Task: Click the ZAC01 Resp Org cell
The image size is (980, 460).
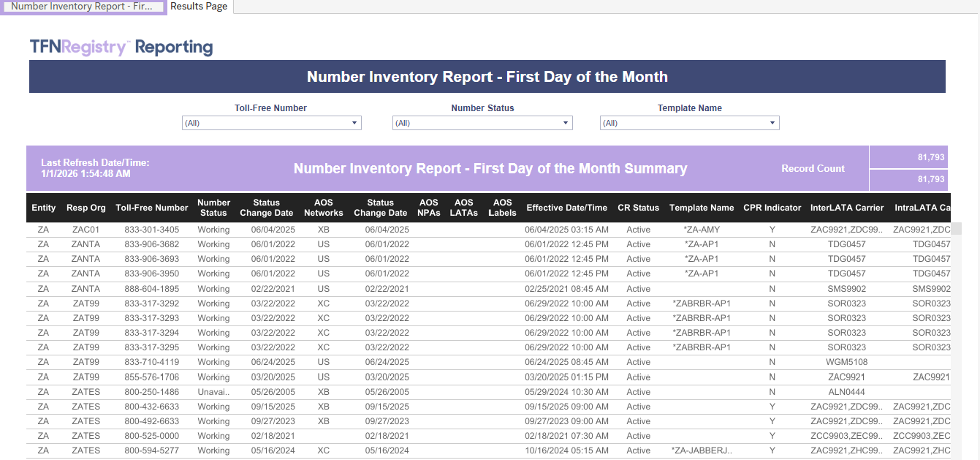Action: coord(86,230)
